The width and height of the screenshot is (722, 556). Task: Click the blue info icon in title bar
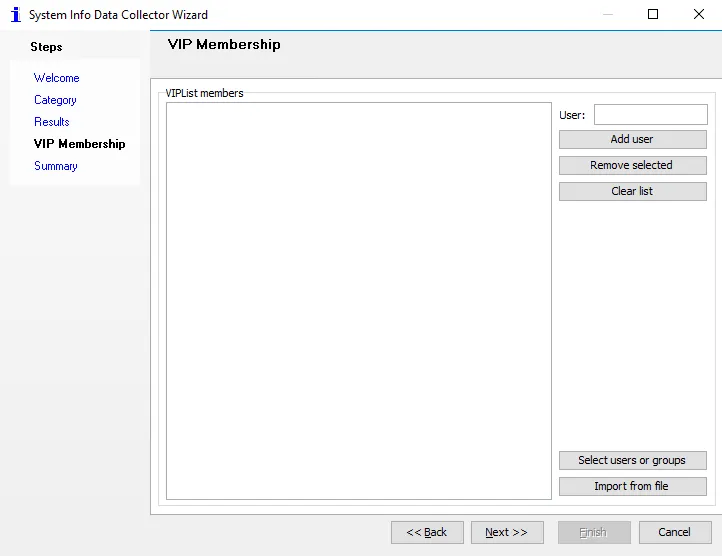[x=16, y=14]
